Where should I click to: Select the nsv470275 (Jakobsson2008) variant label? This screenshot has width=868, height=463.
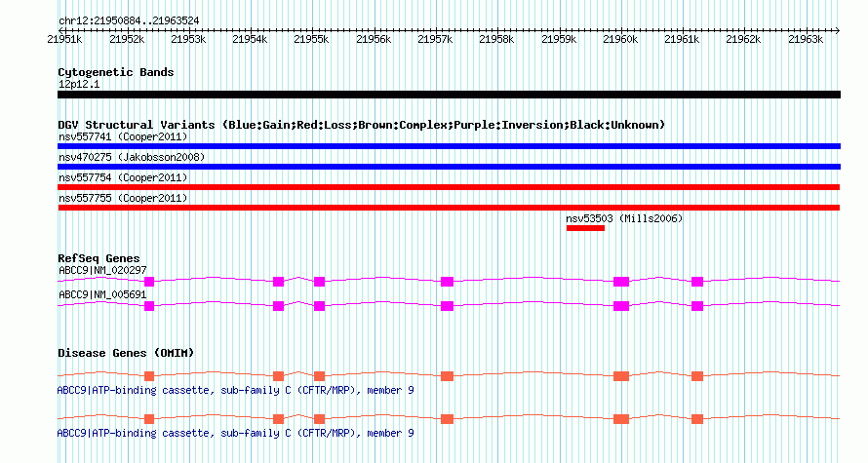pos(132,157)
